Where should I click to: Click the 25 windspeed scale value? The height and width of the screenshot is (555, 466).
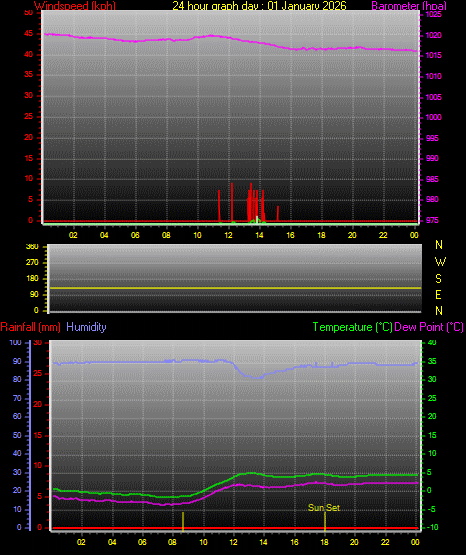(28, 116)
